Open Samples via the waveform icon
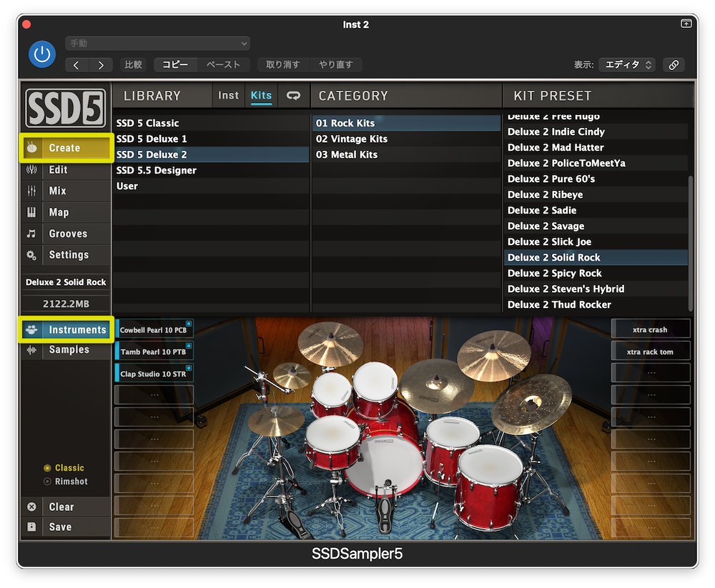The height and width of the screenshot is (588, 715). click(31, 349)
